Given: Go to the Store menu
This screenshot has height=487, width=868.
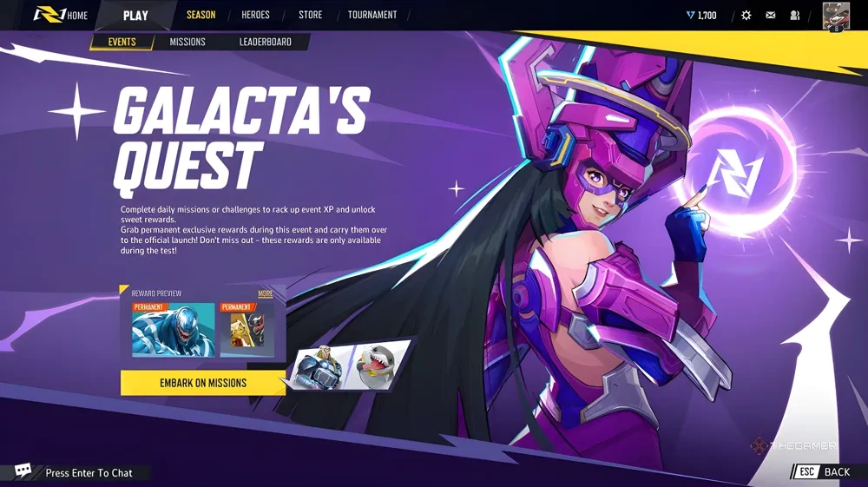Looking at the screenshot, I should 310,15.
